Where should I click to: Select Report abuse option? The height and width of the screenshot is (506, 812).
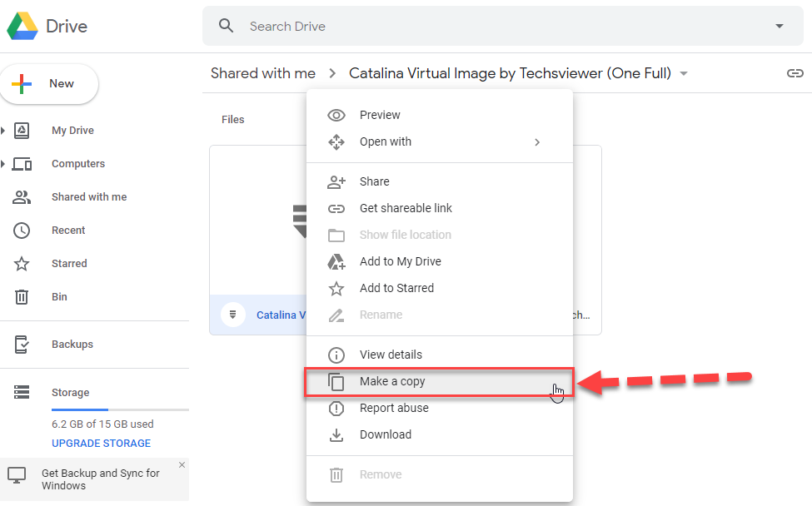(x=440, y=409)
